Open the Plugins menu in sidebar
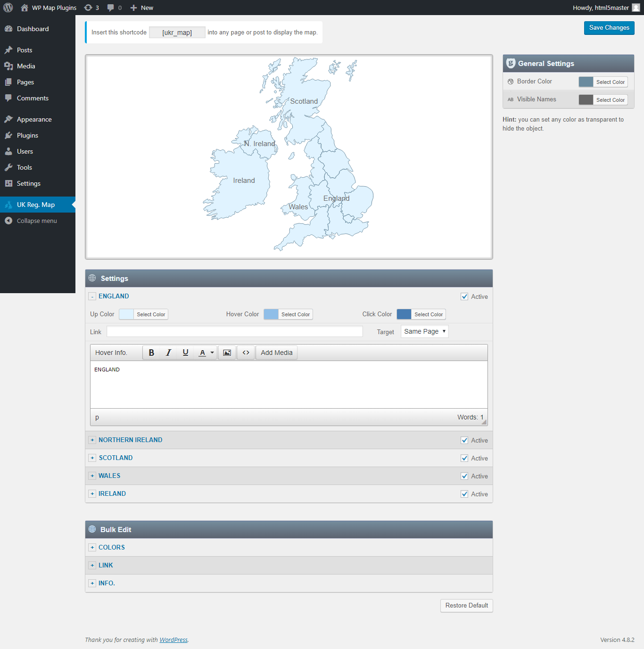The width and height of the screenshot is (644, 649). pos(27,135)
